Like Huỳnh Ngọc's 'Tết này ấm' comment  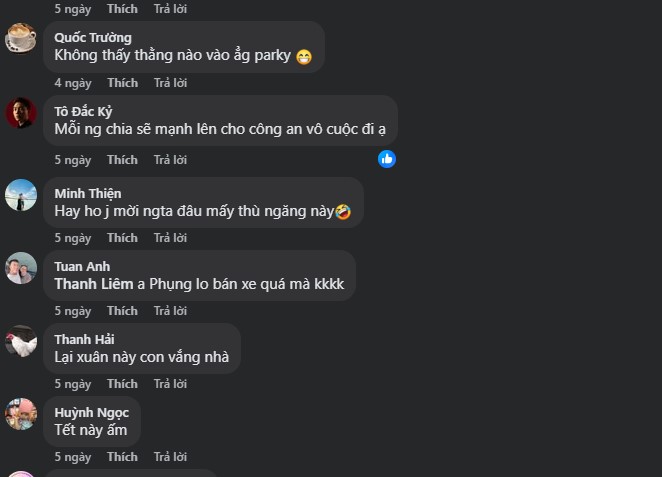click(122, 457)
